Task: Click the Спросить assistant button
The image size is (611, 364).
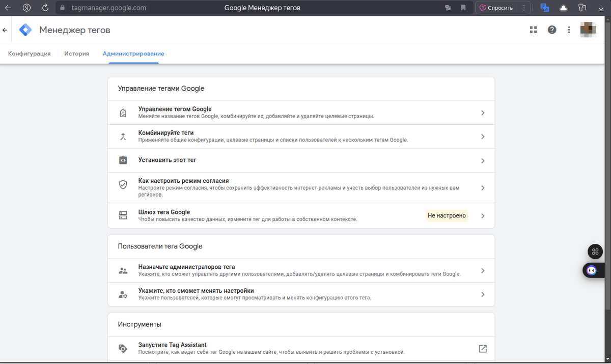Action: click(496, 8)
